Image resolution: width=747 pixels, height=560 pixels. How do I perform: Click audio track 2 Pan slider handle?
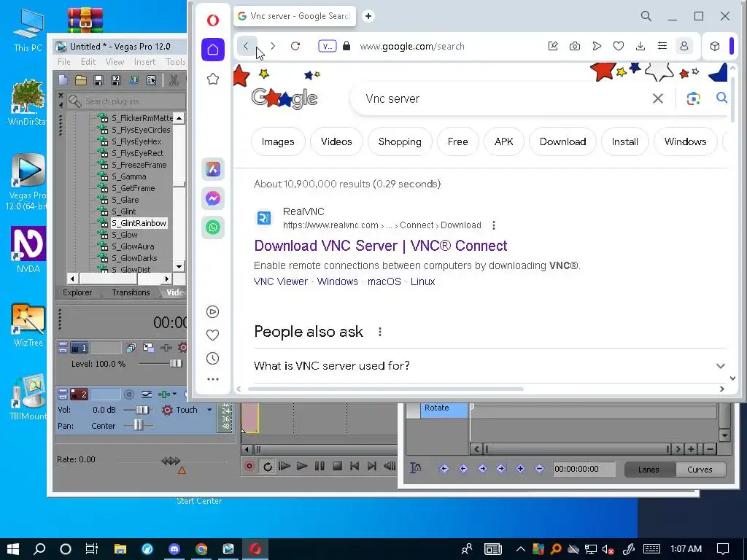[x=138, y=425]
